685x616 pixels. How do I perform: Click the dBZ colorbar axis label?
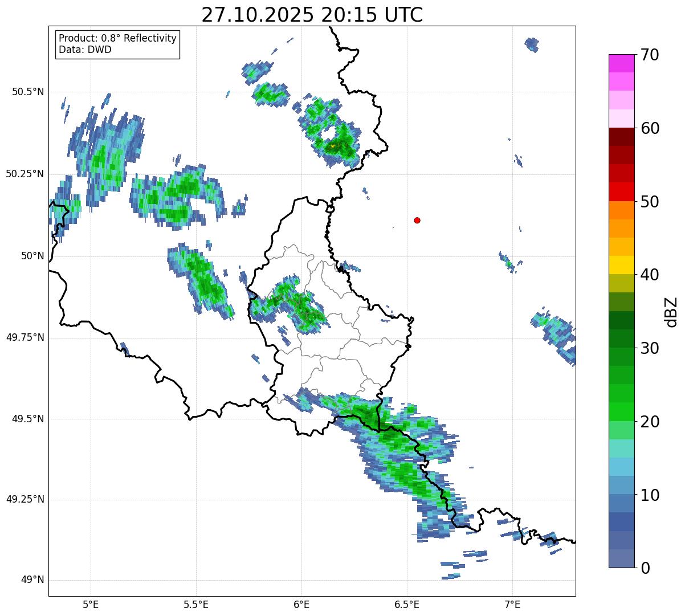[x=671, y=312]
